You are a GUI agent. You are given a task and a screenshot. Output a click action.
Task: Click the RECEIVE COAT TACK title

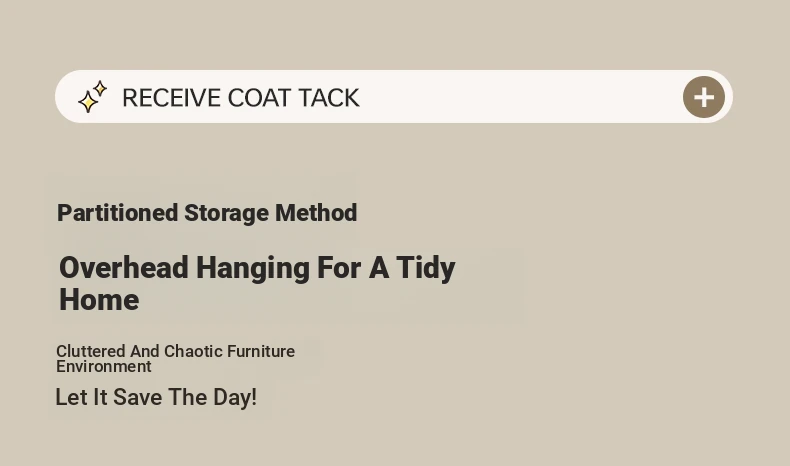[240, 98]
